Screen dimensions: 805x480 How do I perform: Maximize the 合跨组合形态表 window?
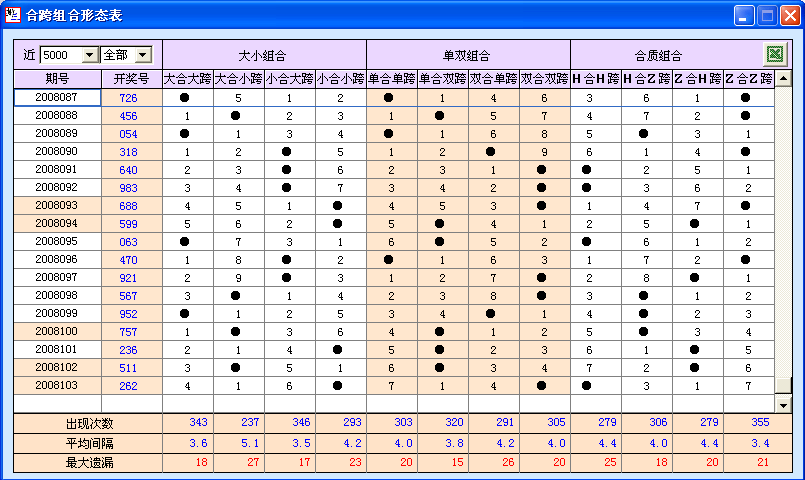click(x=767, y=15)
